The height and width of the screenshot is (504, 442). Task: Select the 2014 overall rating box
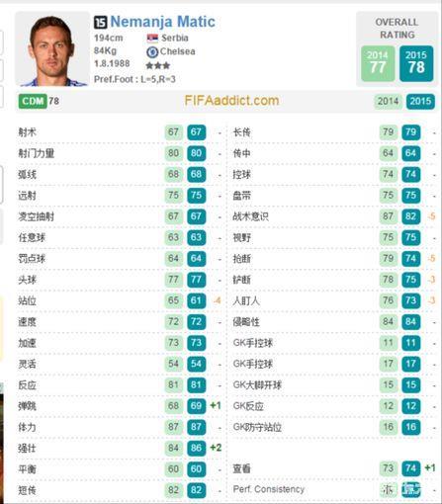tap(378, 63)
